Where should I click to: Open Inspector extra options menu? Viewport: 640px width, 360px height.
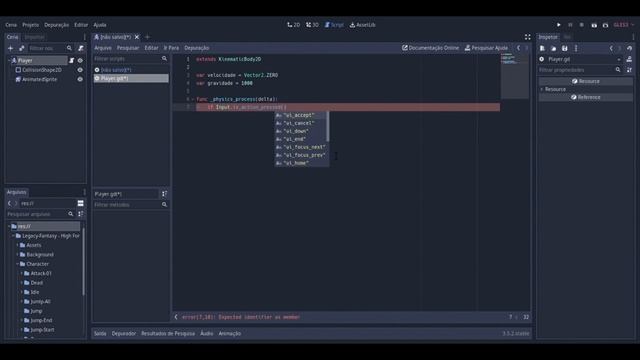pyautogui.click(x=576, y=48)
